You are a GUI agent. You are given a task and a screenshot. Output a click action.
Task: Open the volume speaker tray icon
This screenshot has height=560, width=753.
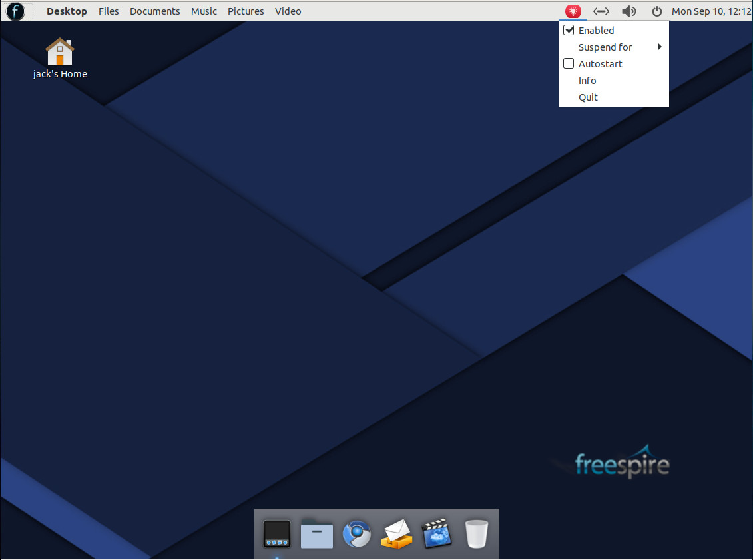628,11
